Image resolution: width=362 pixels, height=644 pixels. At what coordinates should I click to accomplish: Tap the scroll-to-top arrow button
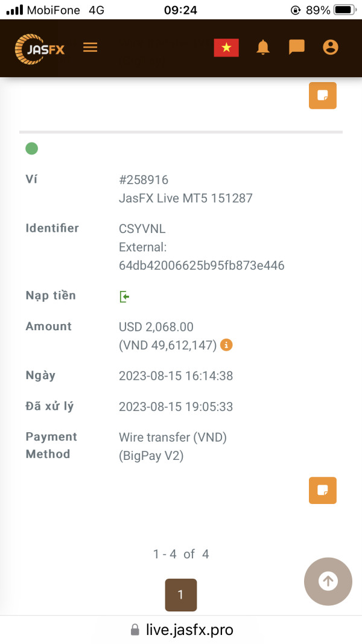pyautogui.click(x=328, y=581)
